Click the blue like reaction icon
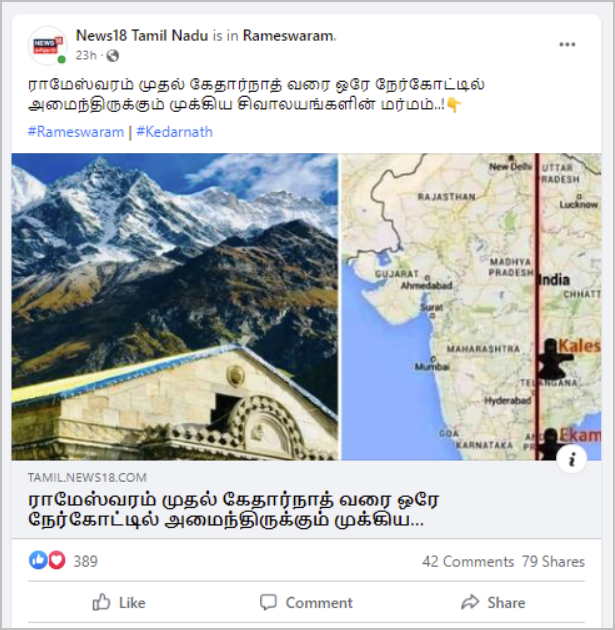The image size is (615, 630). point(38,560)
